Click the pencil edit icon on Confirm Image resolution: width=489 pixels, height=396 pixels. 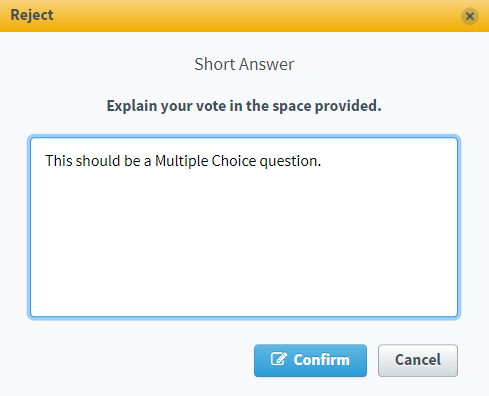pos(279,359)
